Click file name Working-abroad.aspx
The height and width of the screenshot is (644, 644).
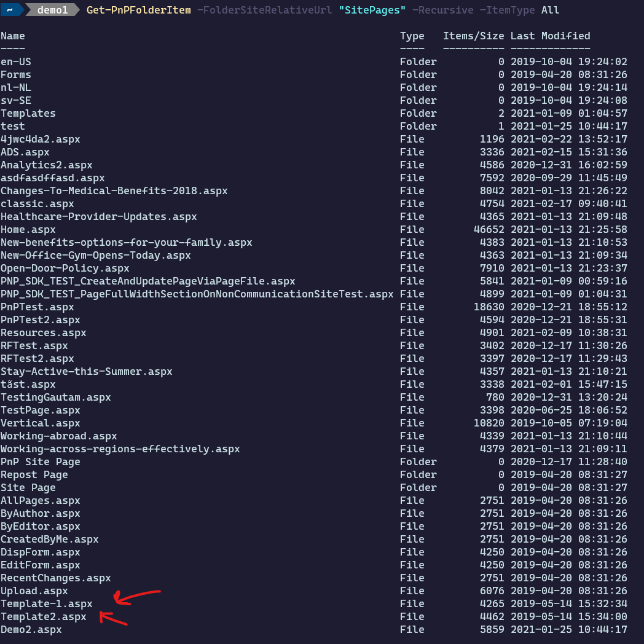pos(59,436)
